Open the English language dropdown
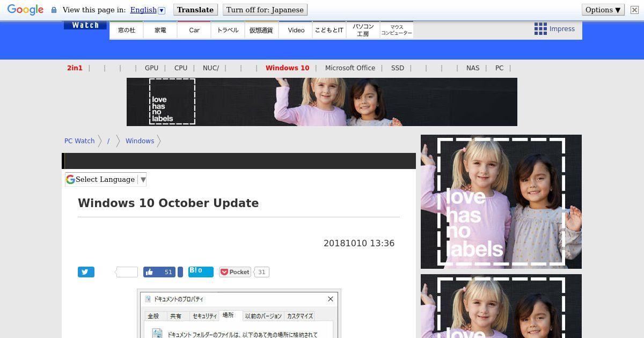 point(147,10)
